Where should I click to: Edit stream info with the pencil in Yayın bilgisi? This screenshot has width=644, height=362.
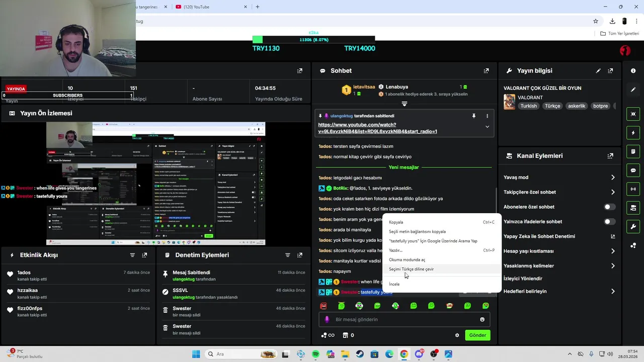point(598,71)
